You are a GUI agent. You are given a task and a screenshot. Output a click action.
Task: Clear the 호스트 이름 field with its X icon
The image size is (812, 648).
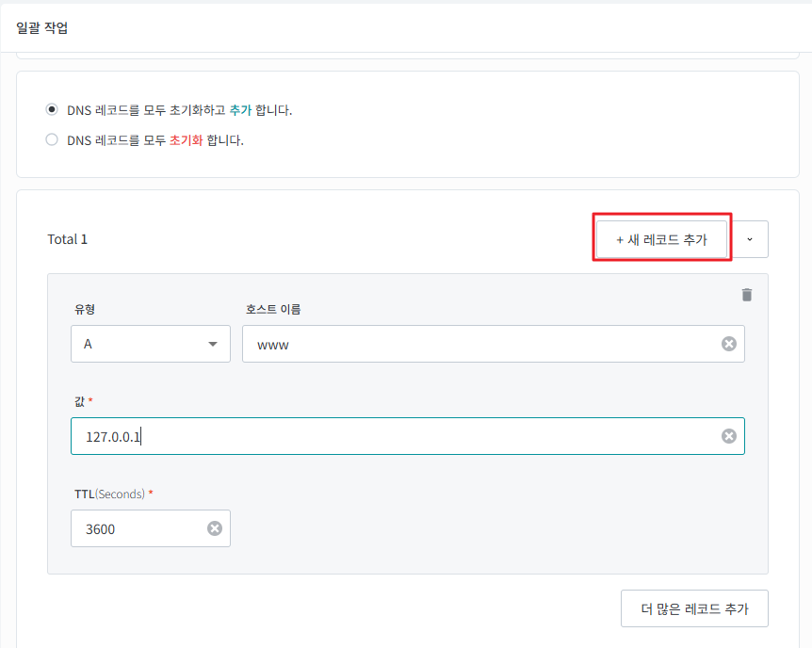point(728,344)
